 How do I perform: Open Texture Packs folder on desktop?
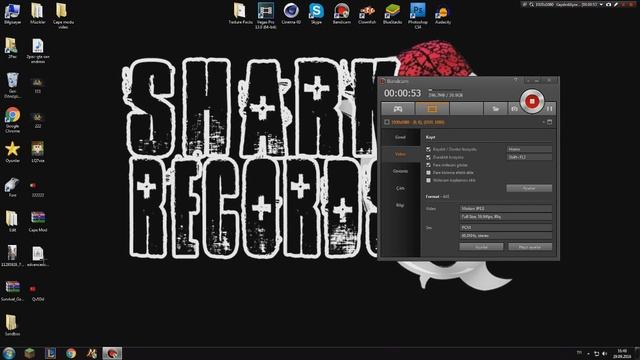[240, 13]
